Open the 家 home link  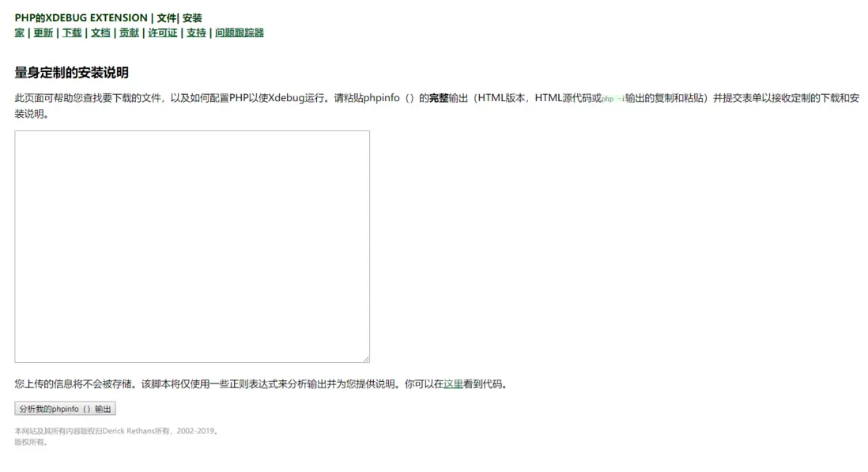point(20,32)
